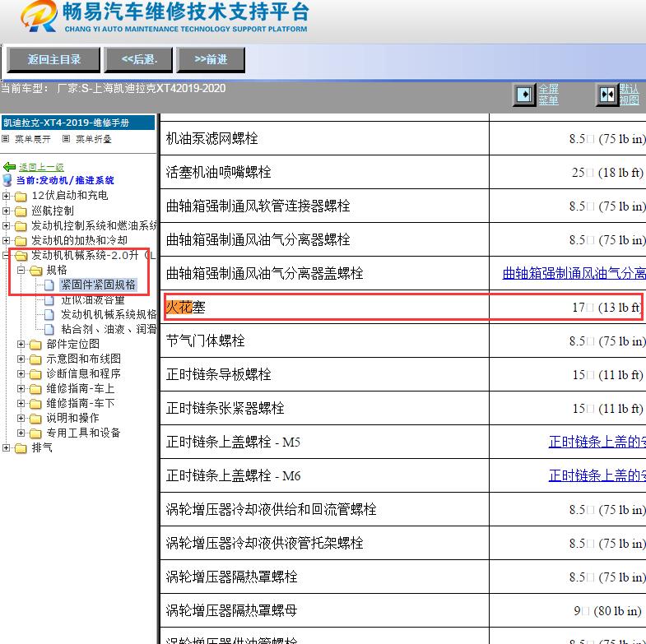Click the 紧固件紧固规格 document icon
This screenshot has height=644, width=646.
pos(49,285)
